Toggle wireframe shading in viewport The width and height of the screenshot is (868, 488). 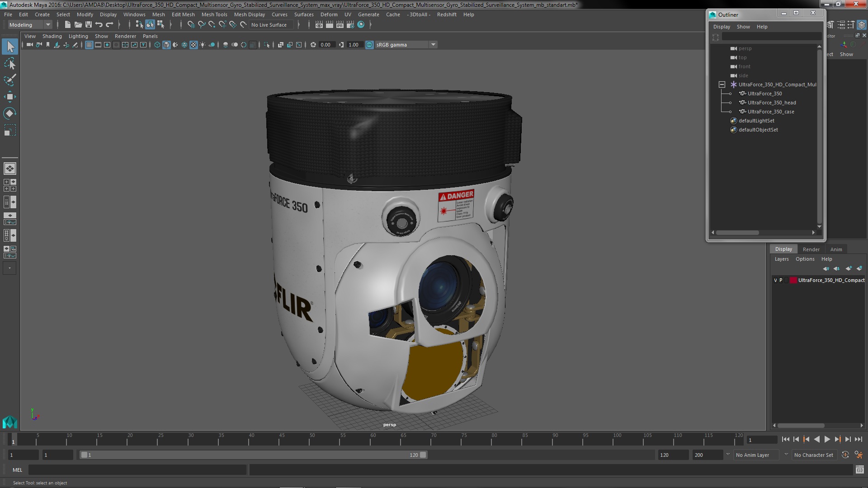pos(157,45)
